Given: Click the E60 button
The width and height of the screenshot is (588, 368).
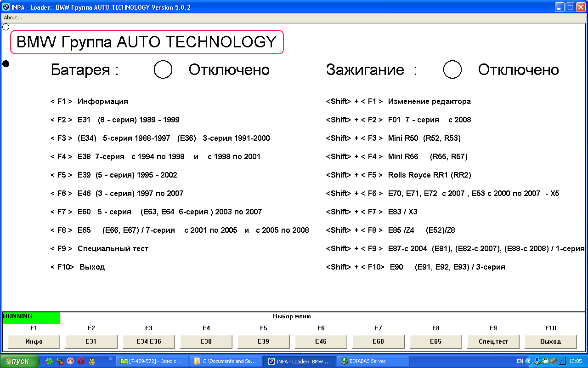Looking at the screenshot, I should [x=379, y=341].
